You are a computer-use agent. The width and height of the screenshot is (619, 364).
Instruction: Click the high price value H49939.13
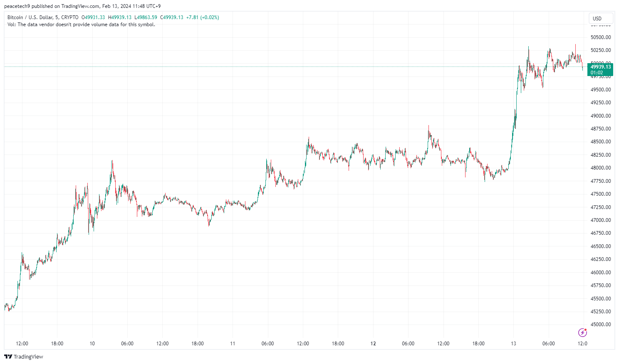point(120,17)
